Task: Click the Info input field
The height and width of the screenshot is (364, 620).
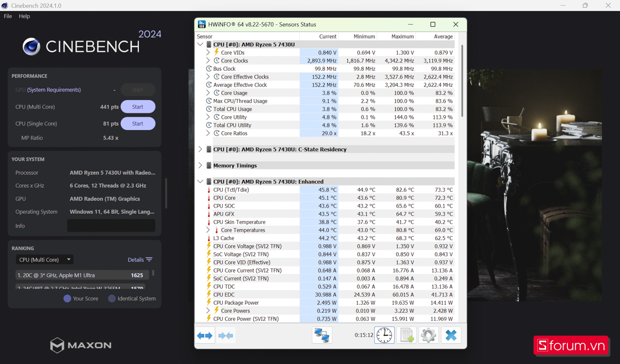Action: click(x=111, y=226)
